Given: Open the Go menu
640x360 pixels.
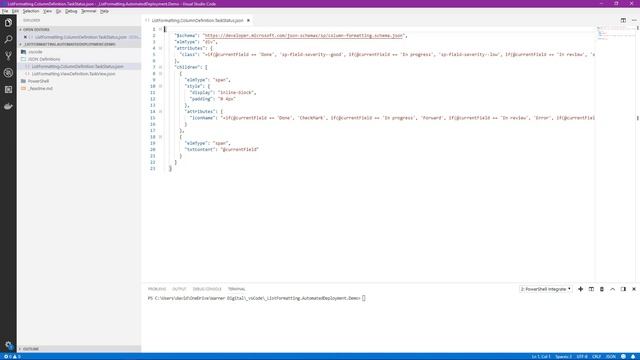Looking at the screenshot, I should coord(58,11).
